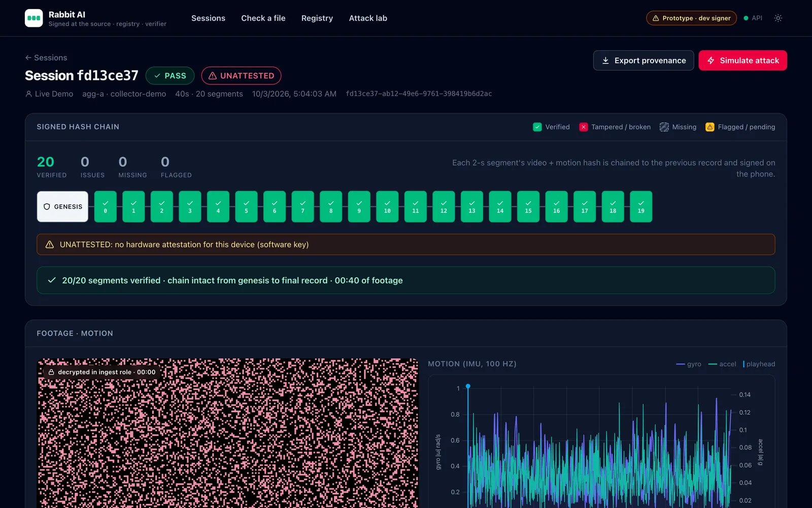
Task: Click the PASS status badge
Action: 170,76
